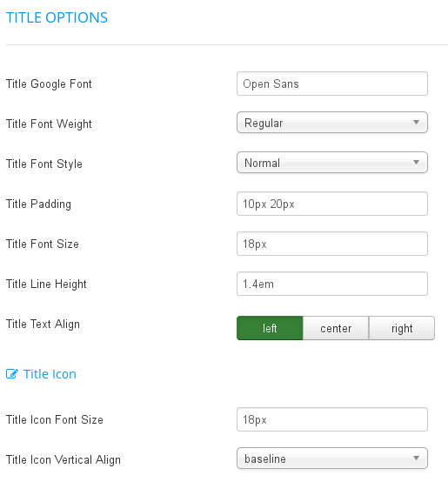448x482 pixels.
Task: Open the Title Font Weight dropdown showing Regular
Action: pos(332,123)
